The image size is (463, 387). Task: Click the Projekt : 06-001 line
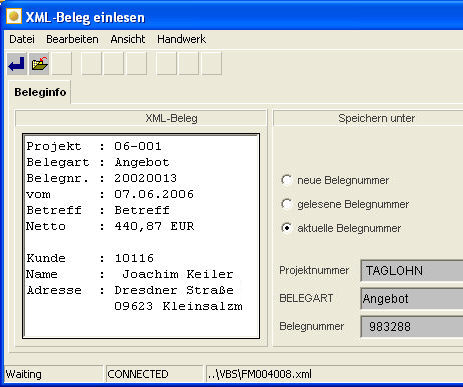(x=94, y=146)
